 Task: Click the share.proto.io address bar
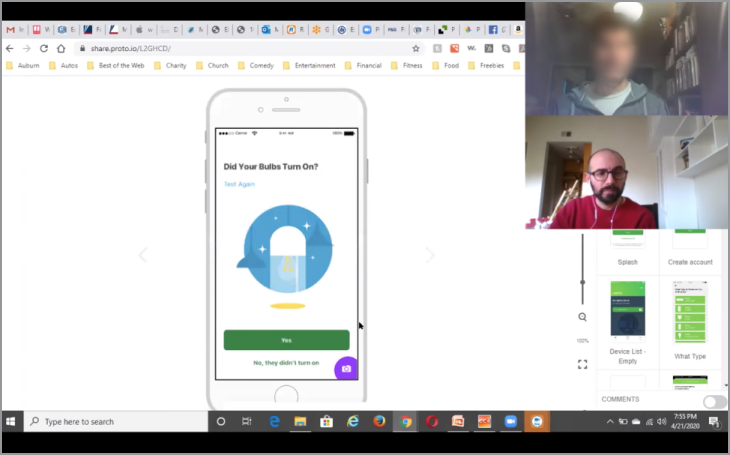click(249, 48)
